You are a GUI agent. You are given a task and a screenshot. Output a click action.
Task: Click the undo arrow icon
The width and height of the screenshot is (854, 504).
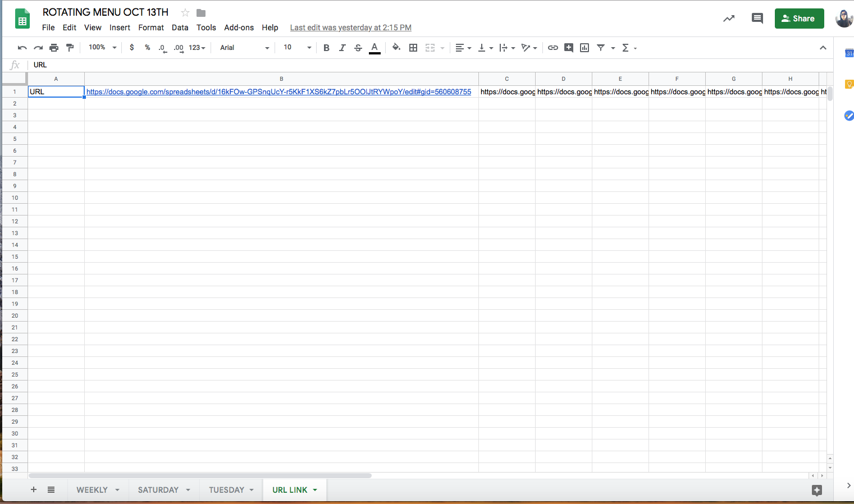click(x=22, y=48)
